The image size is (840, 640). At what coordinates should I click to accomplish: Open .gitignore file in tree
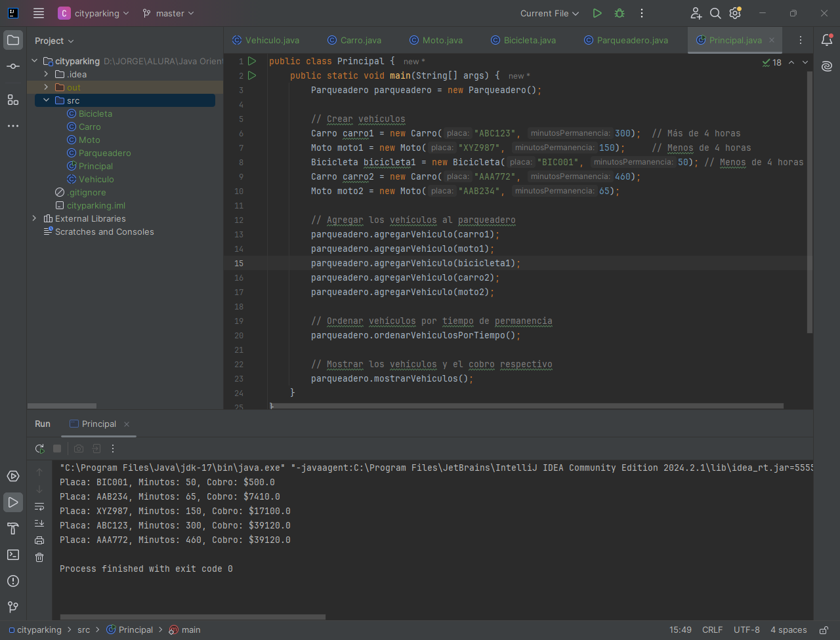pyautogui.click(x=86, y=192)
